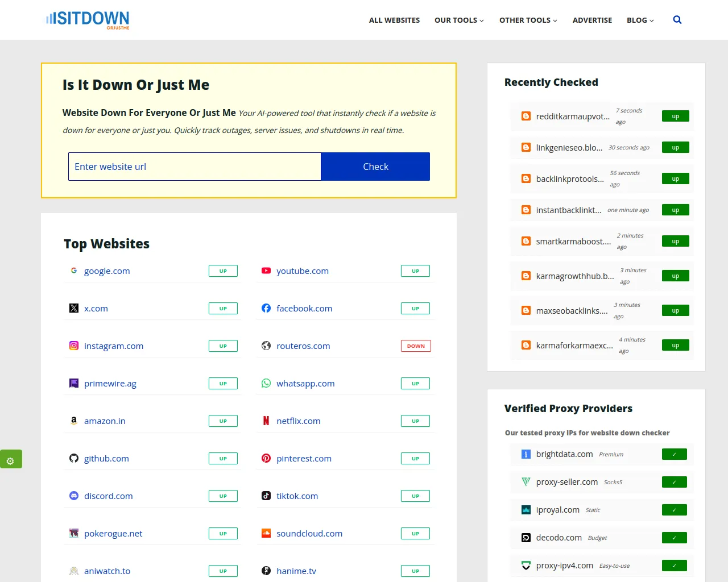Click the DOWN badge for routeros.com

pos(416,346)
